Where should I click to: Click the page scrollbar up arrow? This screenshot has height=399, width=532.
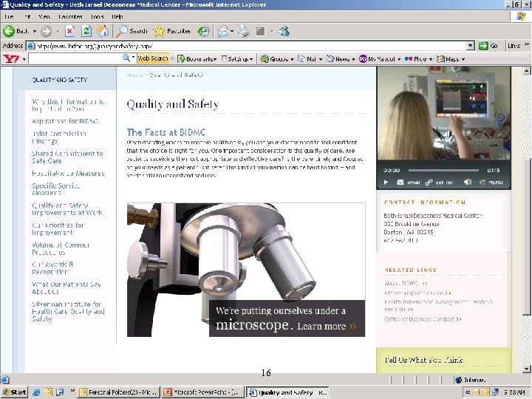point(526,71)
